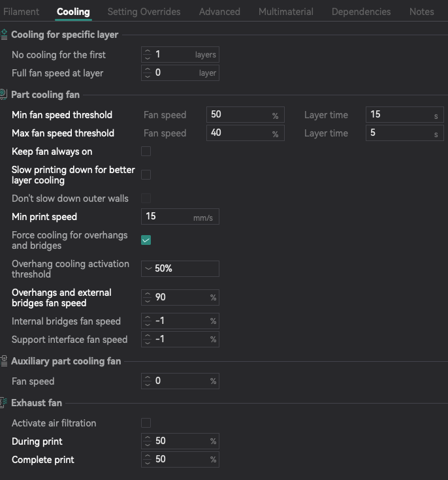The image size is (448, 480).
Task: Increase No cooling for the first layers
Action: pos(148,52)
